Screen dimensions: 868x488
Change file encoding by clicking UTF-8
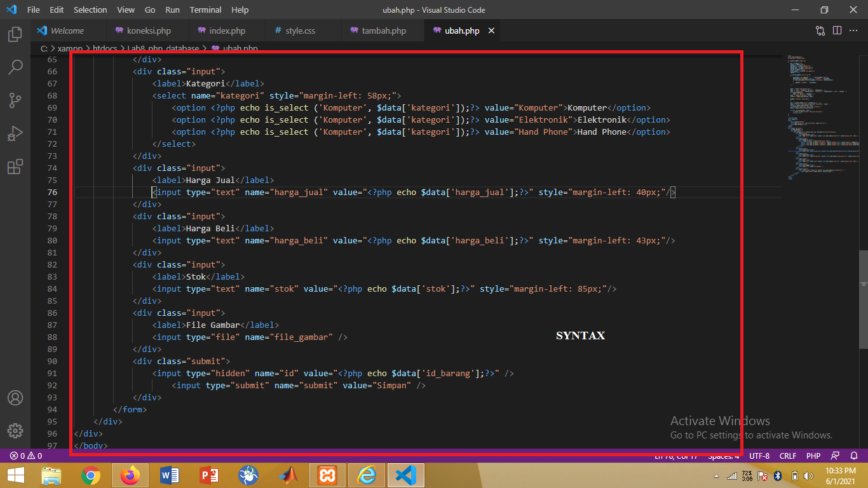pos(759,456)
